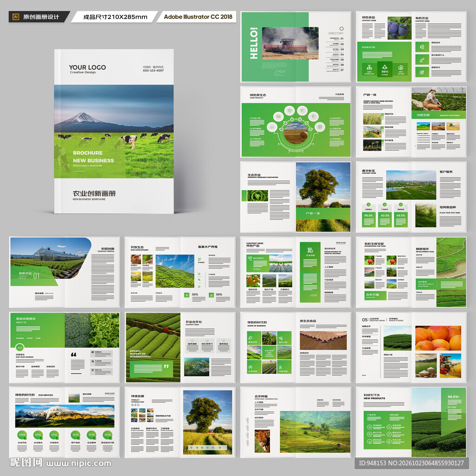Click the phone number 400-123-4567

click(153, 71)
